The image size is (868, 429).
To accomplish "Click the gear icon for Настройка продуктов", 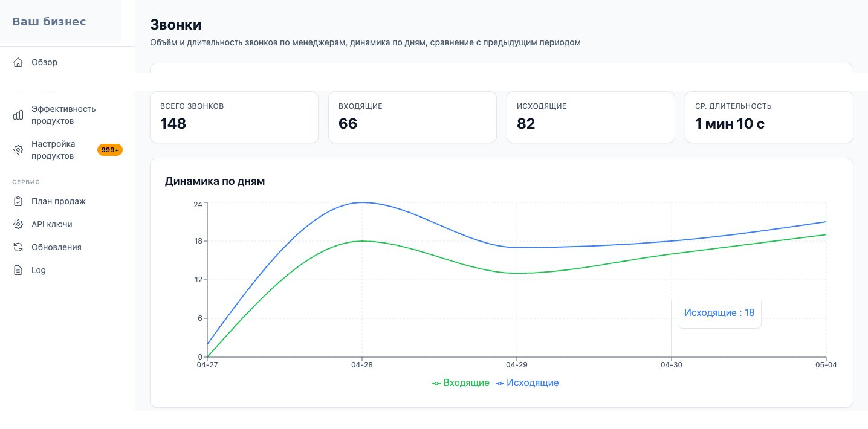I will click(x=18, y=150).
